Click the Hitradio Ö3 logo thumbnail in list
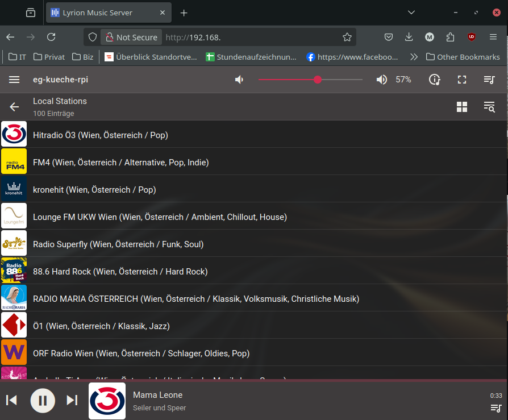This screenshot has width=508, height=420. [x=14, y=134]
